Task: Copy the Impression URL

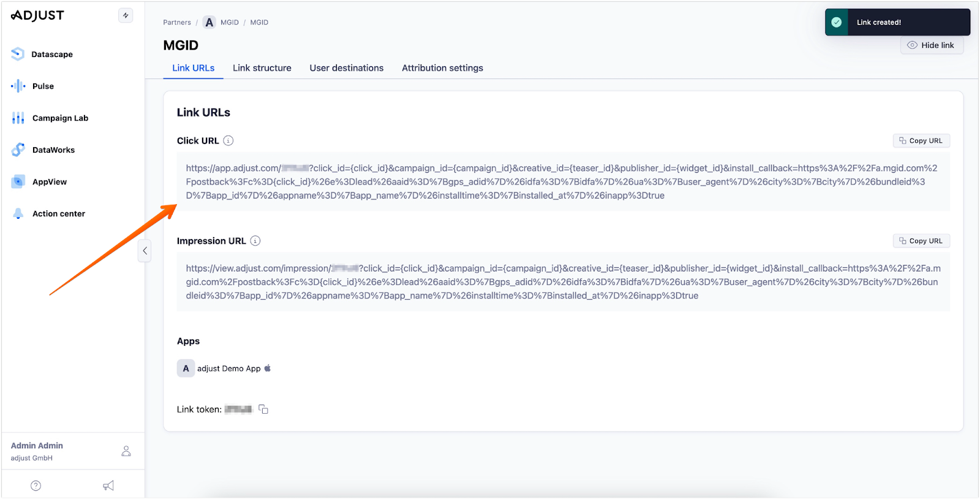Action: click(x=921, y=241)
